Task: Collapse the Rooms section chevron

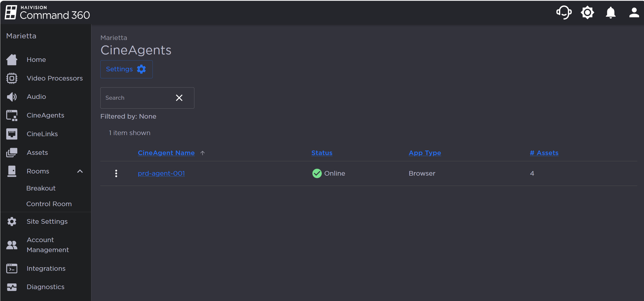Action: [x=80, y=171]
